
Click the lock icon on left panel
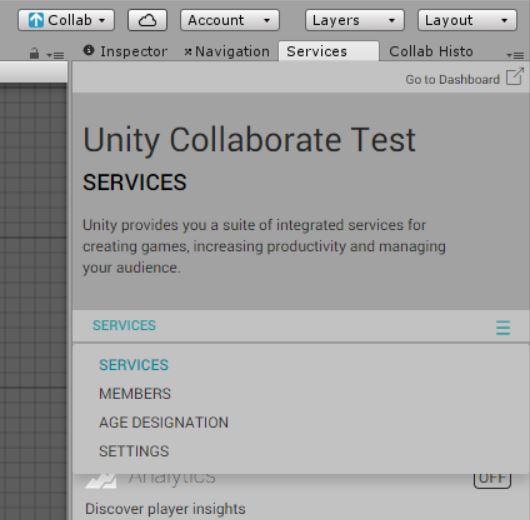click(34, 53)
